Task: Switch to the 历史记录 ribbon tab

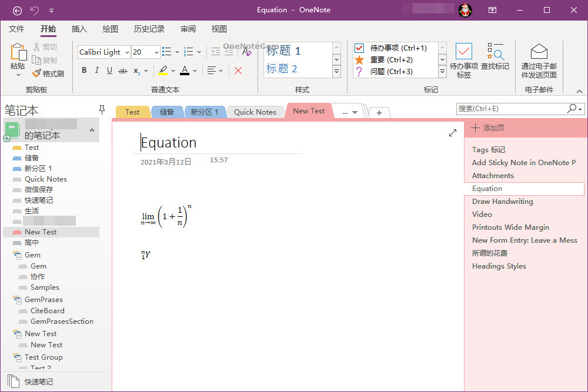Action: tap(149, 29)
